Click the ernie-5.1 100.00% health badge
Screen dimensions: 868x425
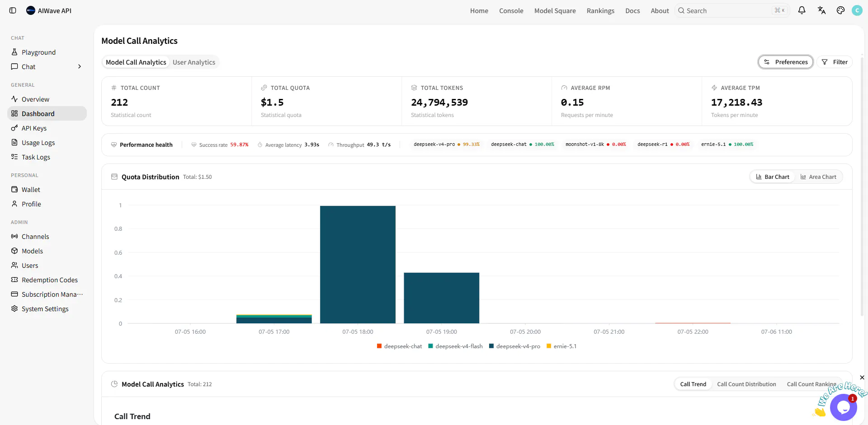click(x=727, y=145)
